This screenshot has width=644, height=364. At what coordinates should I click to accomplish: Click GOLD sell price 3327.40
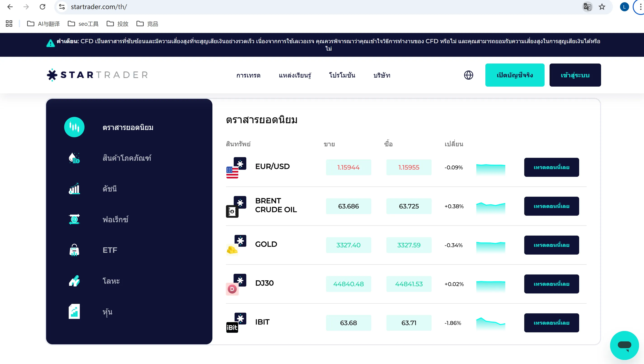tap(348, 245)
